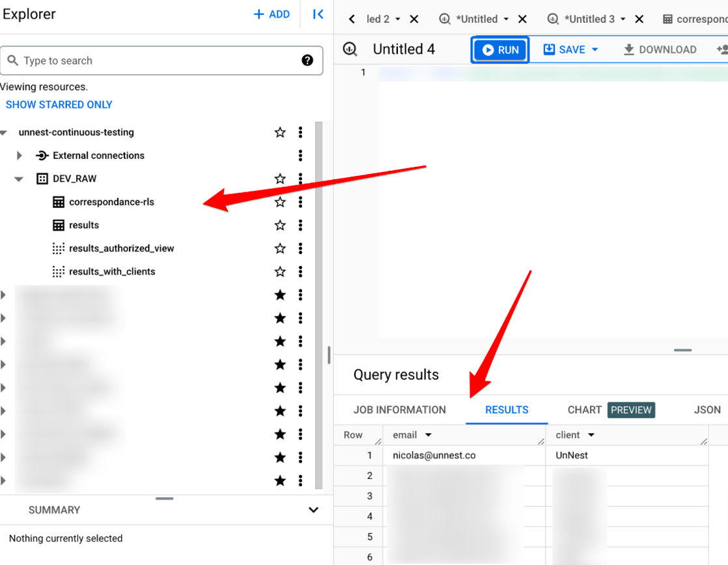Toggle star on first blurred starred project
Viewport: 728px width, 565px height.
click(280, 295)
